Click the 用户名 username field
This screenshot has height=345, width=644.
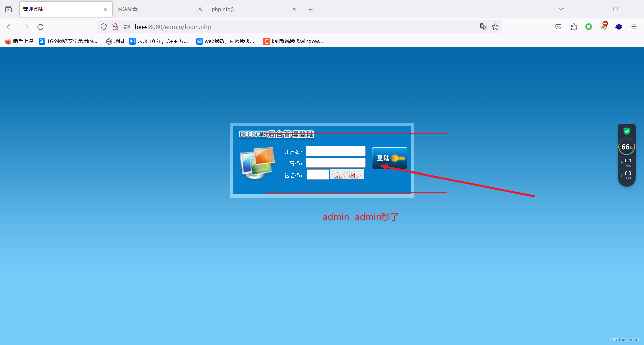(x=335, y=151)
